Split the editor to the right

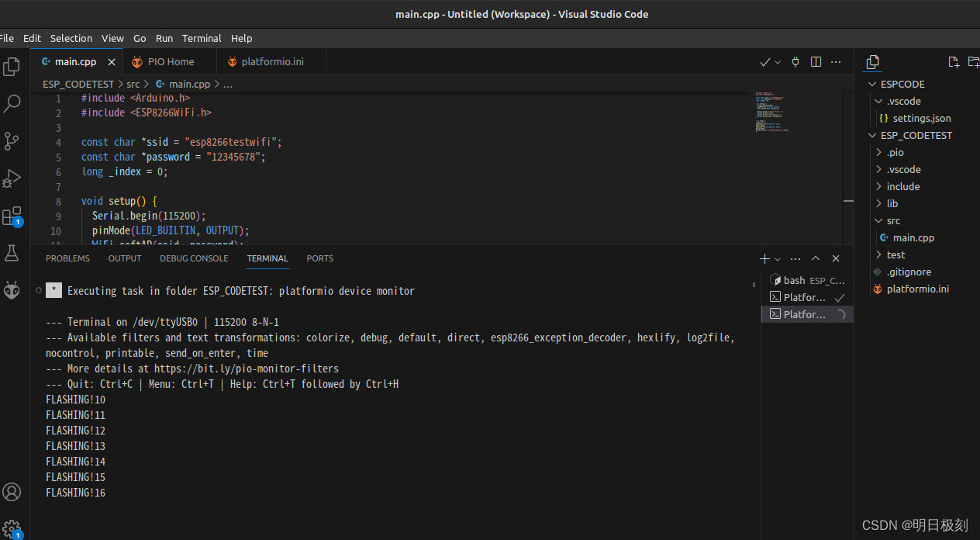point(816,62)
